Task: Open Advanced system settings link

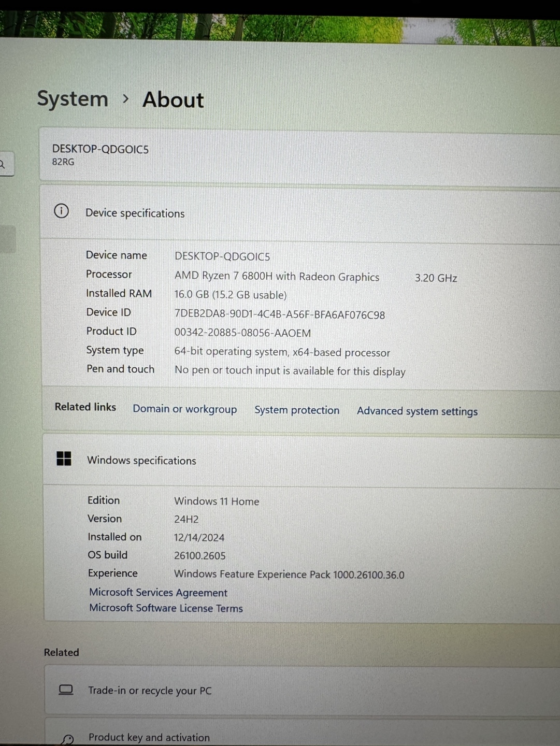Action: (417, 411)
